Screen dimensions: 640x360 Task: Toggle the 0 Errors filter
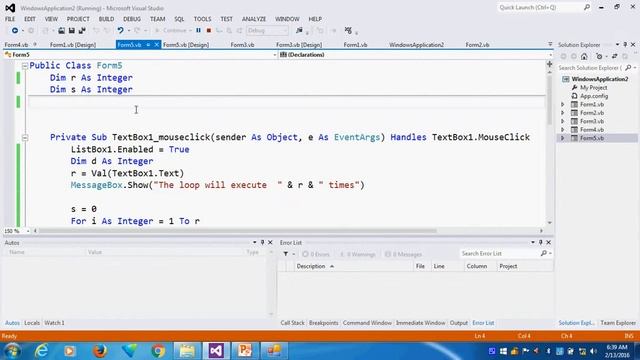tap(316, 254)
